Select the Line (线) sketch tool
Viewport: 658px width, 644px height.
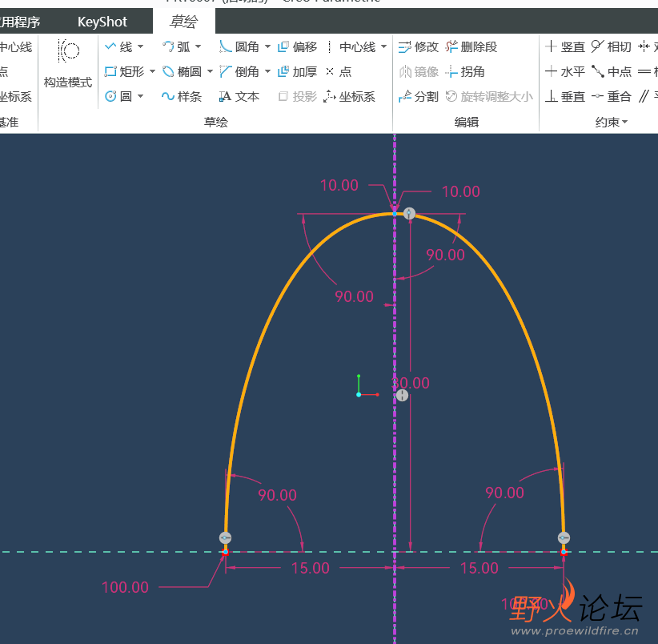pyautogui.click(x=118, y=47)
